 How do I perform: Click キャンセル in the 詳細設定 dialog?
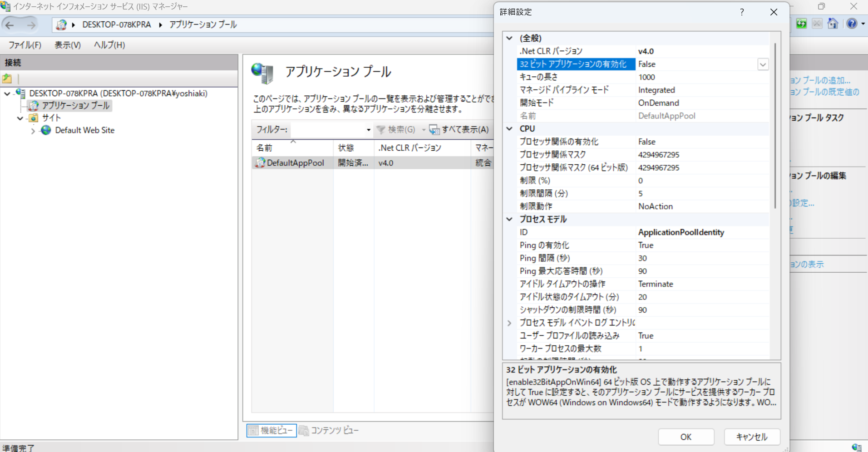(x=752, y=437)
